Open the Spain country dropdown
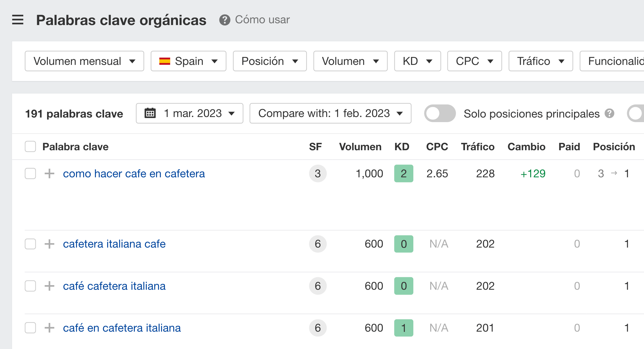Image resolution: width=644 pixels, height=349 pixels. 188,61
